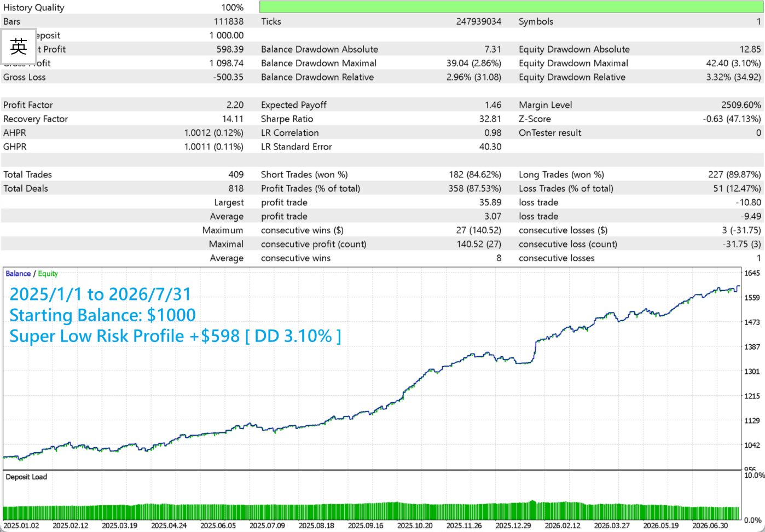
Task: Click the GHPR value 1.0011 (0.11%)
Action: click(x=214, y=147)
